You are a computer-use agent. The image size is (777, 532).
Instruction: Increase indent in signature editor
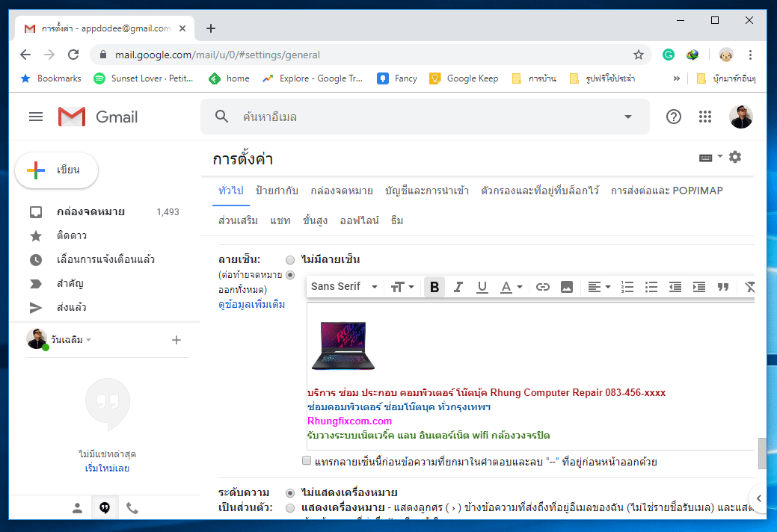[698, 287]
